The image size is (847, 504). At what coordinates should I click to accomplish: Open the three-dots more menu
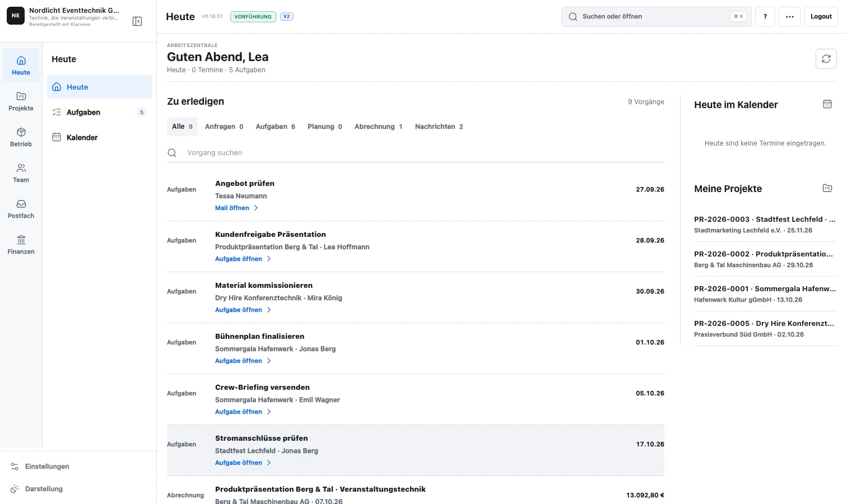(x=789, y=17)
